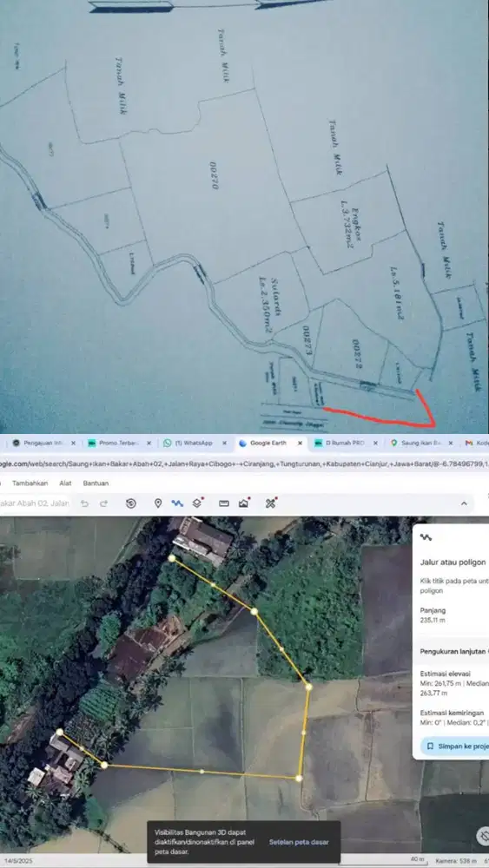489x868 pixels.
Task: Switch to the Google Earth browser tab
Action: tap(269, 443)
